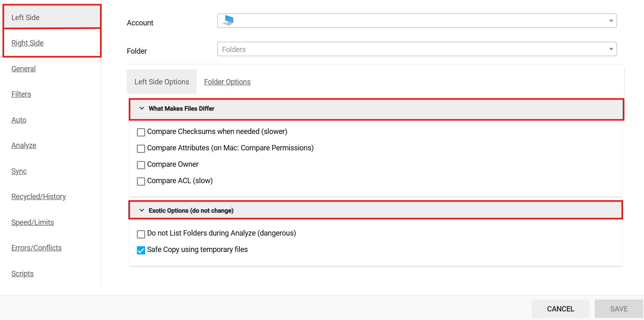This screenshot has width=644, height=320.
Task: Enable Compare ACL (slow) checkbox
Action: click(x=141, y=181)
